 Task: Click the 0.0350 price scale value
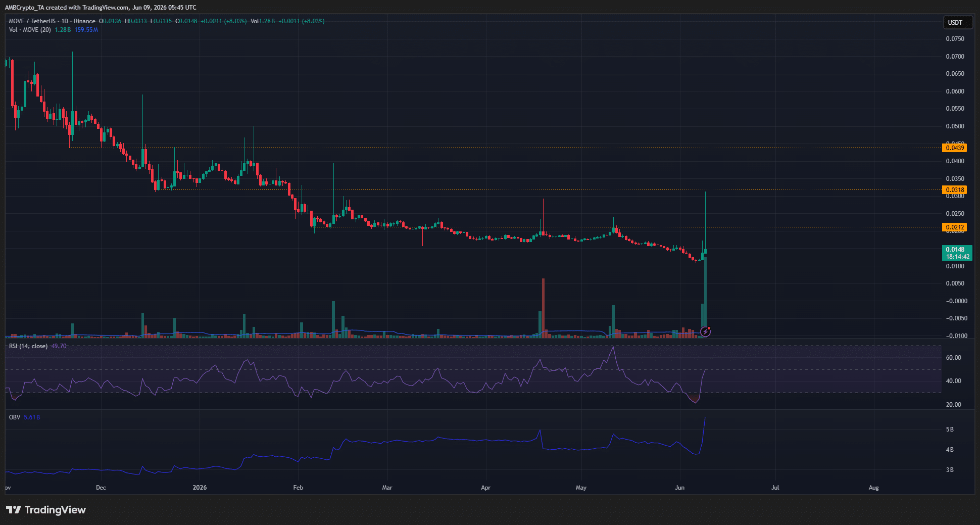(955, 179)
